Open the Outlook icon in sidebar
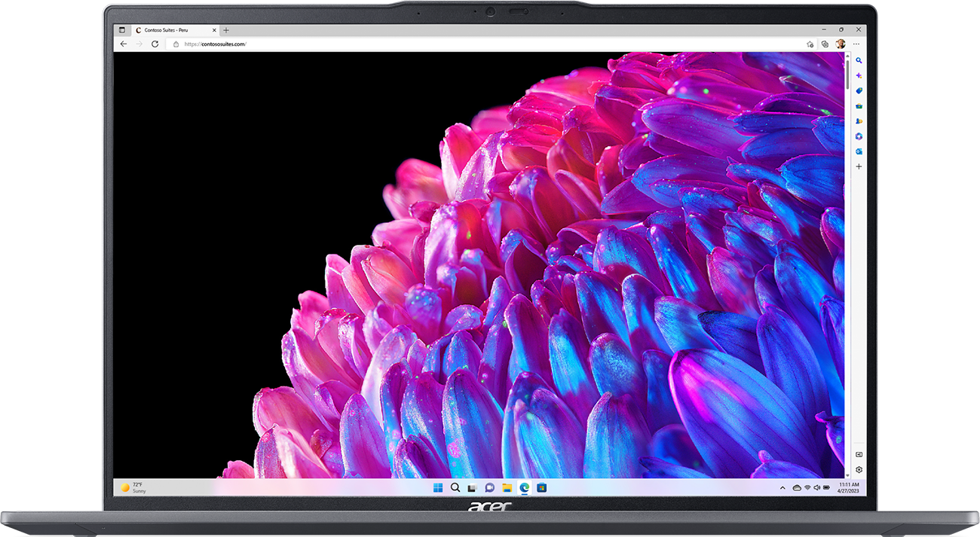The image size is (980, 537). 859,151
